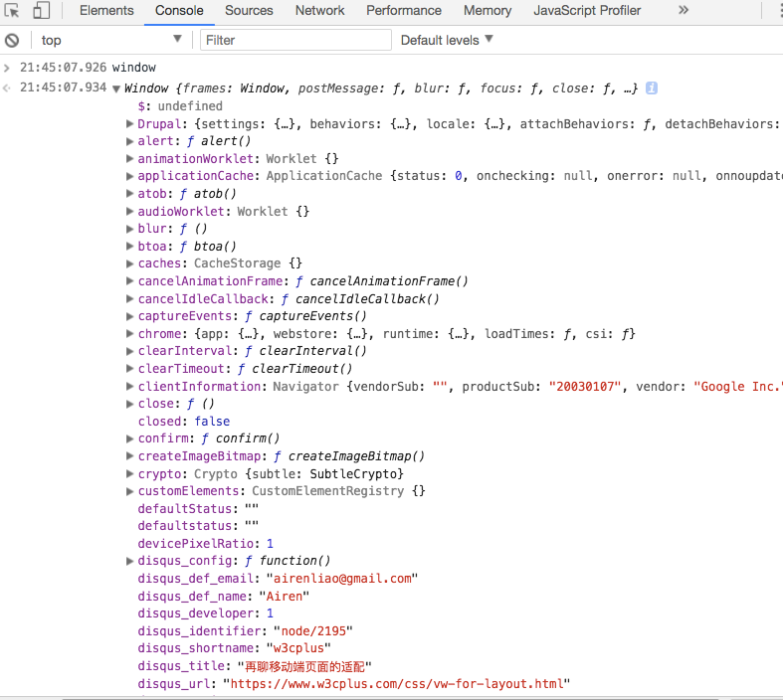
Task: Click the 21:45:07.934 output timestamp
Action: click(63, 87)
